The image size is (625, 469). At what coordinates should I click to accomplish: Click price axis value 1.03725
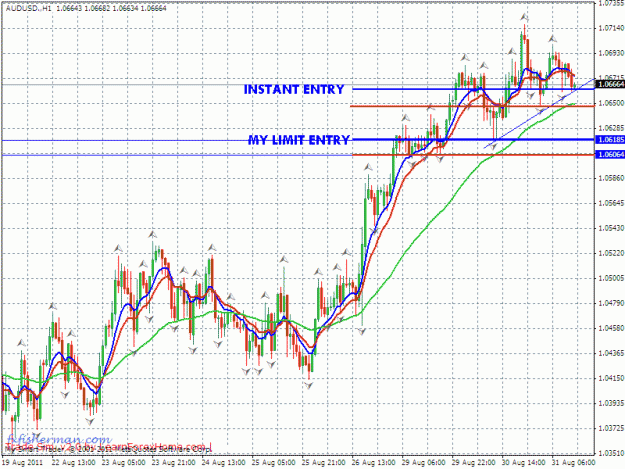coord(611,428)
